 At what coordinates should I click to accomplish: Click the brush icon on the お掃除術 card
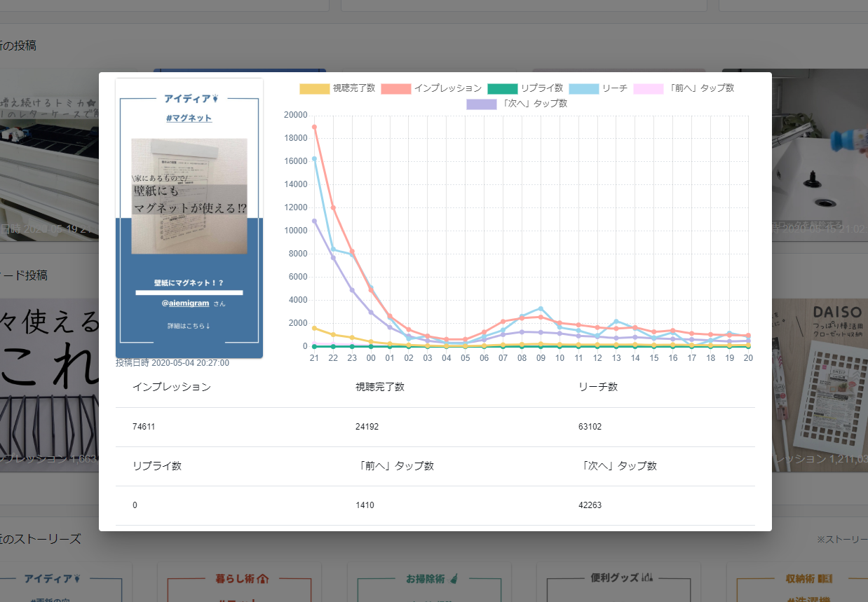(453, 580)
